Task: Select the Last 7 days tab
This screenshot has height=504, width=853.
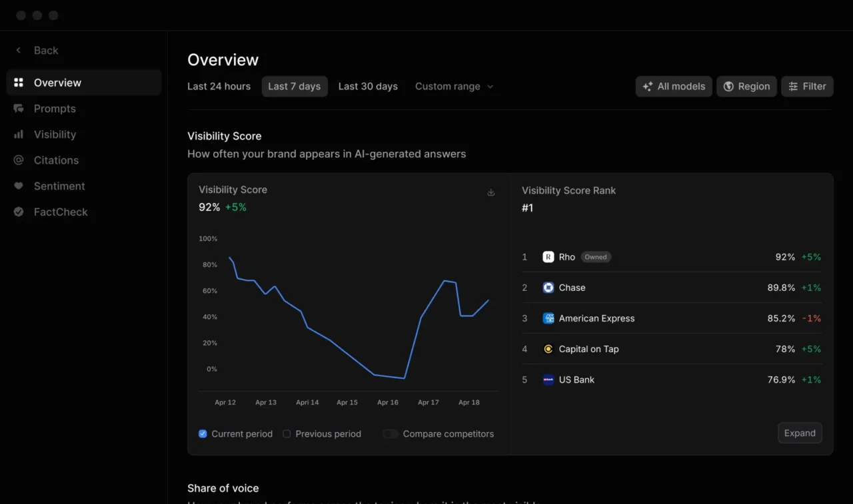Action: [295, 87]
